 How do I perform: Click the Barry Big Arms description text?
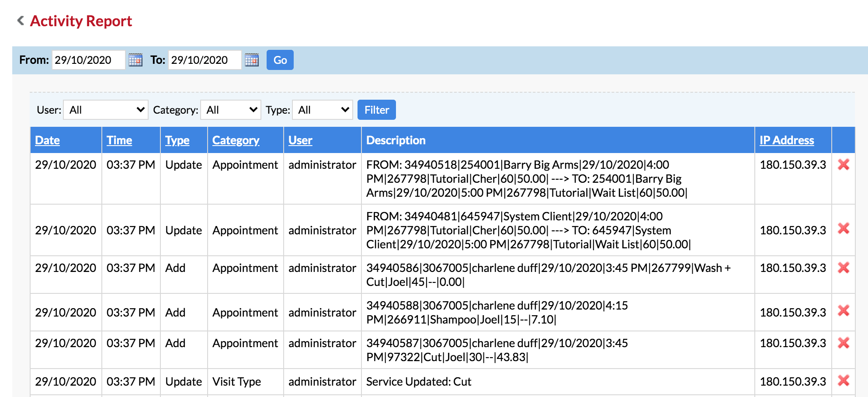(x=527, y=178)
